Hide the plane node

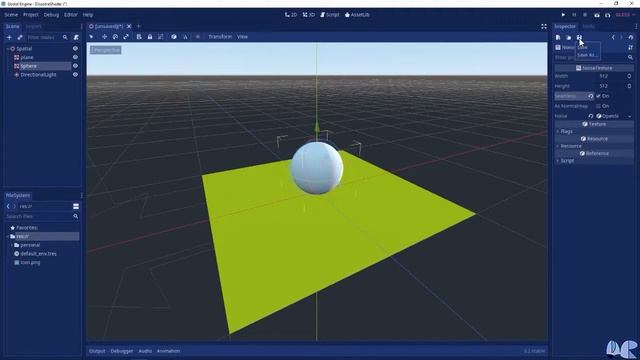[75, 58]
